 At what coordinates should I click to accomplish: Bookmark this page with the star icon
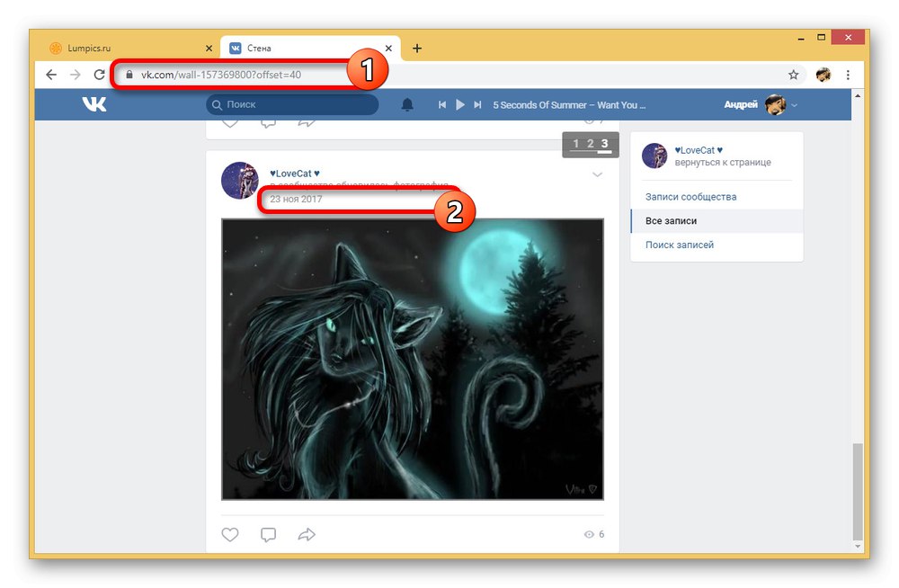793,75
